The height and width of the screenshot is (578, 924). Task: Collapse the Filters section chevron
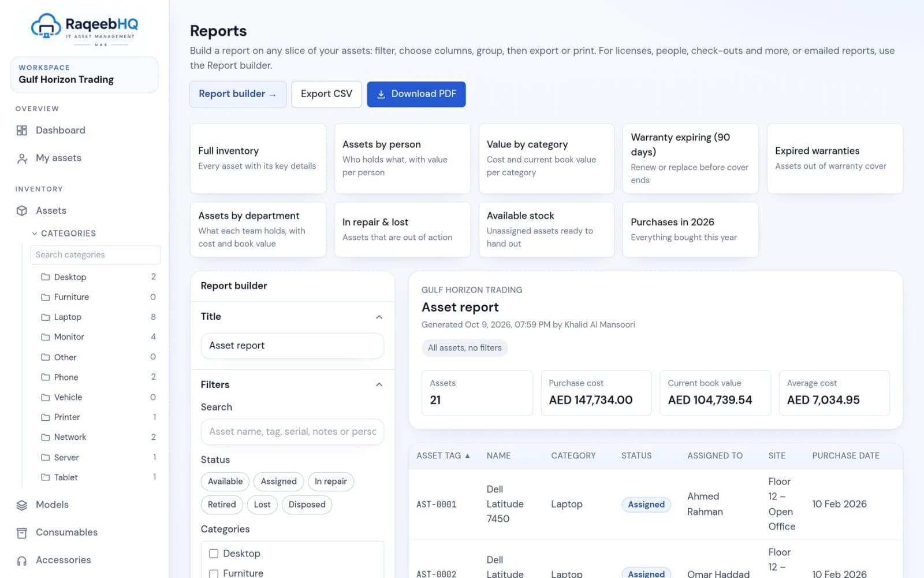click(379, 385)
